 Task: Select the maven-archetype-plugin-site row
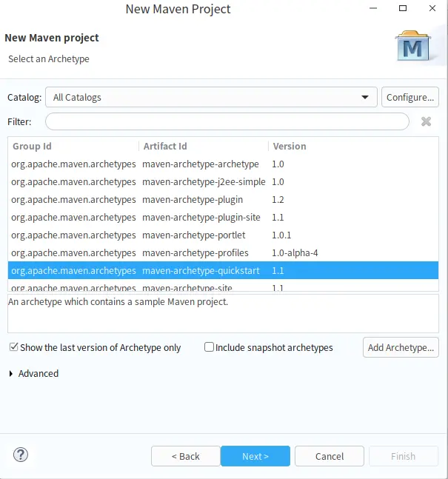coord(223,217)
